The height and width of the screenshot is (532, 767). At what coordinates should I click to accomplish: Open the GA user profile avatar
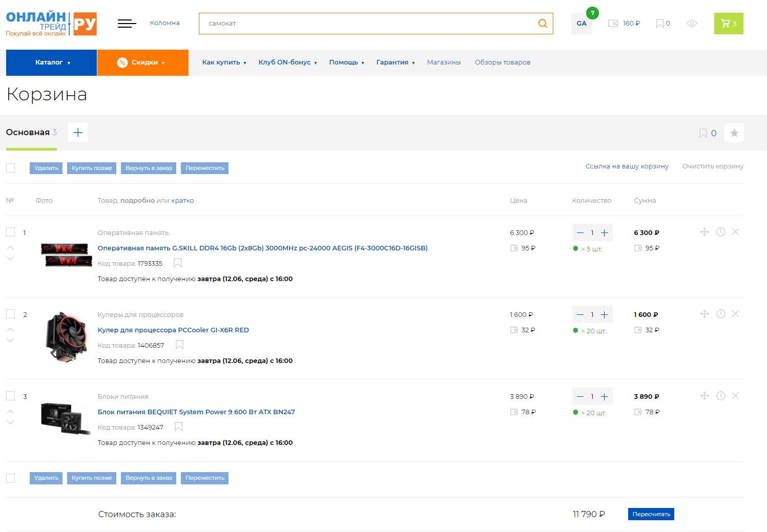(x=582, y=24)
